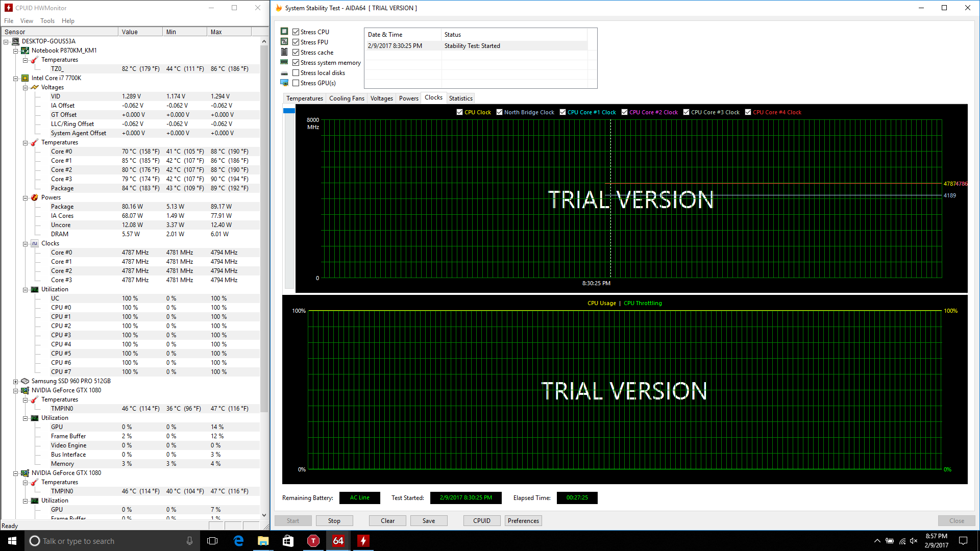Click the Clocks waveform icon in HWMonitor
The width and height of the screenshot is (980, 551).
[35, 243]
